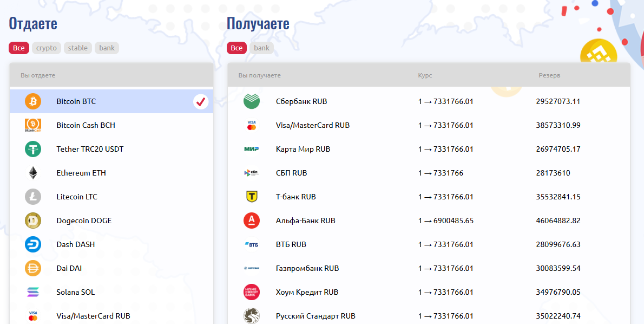
Task: Choose Сбербанк RUB to receive
Action: click(429, 101)
